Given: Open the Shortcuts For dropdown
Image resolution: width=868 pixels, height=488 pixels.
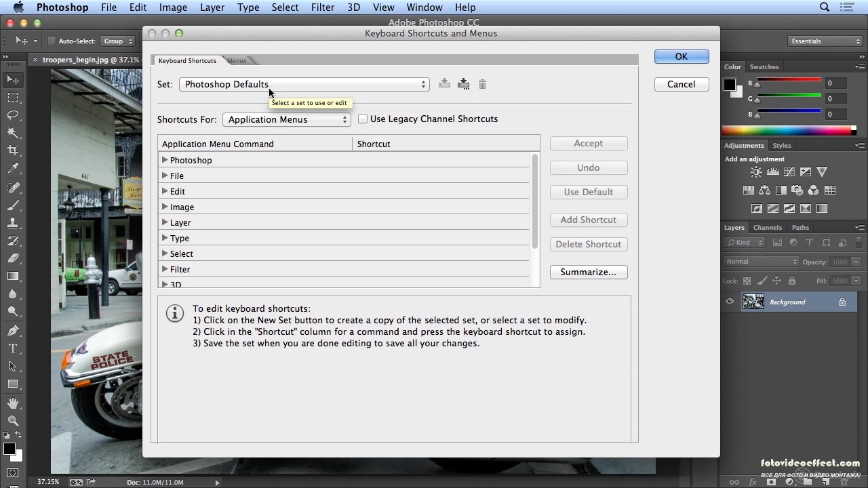Looking at the screenshot, I should 286,119.
